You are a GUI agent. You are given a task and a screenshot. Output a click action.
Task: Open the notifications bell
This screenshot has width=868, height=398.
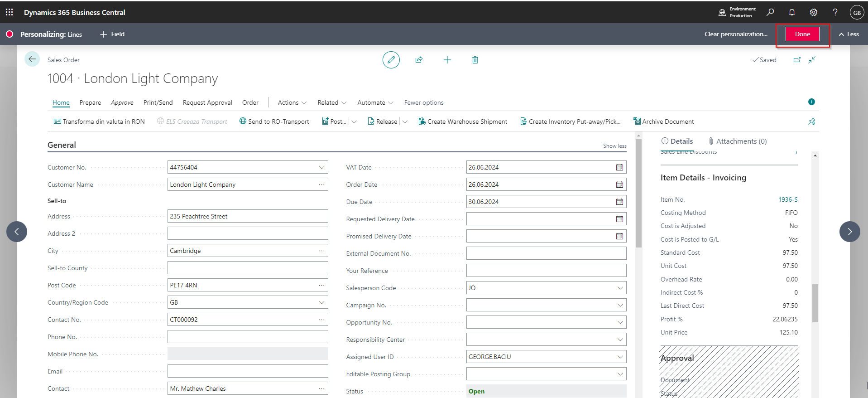coord(792,12)
